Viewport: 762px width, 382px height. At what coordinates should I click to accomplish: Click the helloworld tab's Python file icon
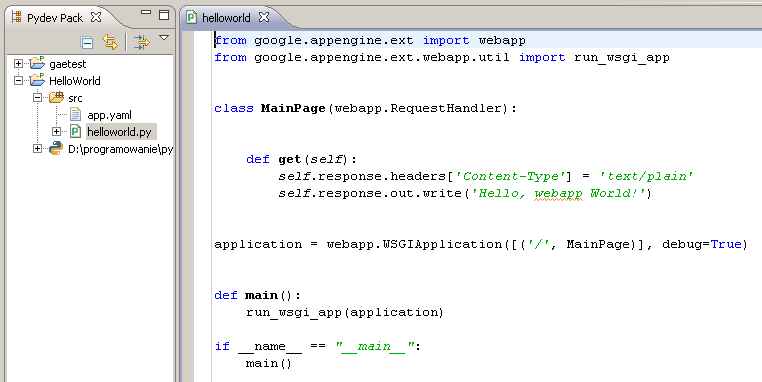coord(191,18)
